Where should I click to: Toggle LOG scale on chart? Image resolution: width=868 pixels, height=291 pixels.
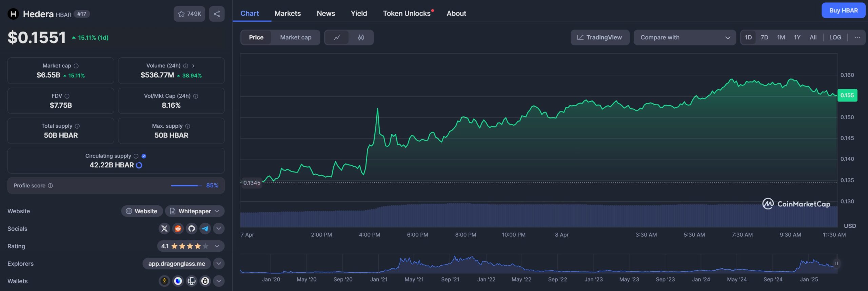pos(835,37)
